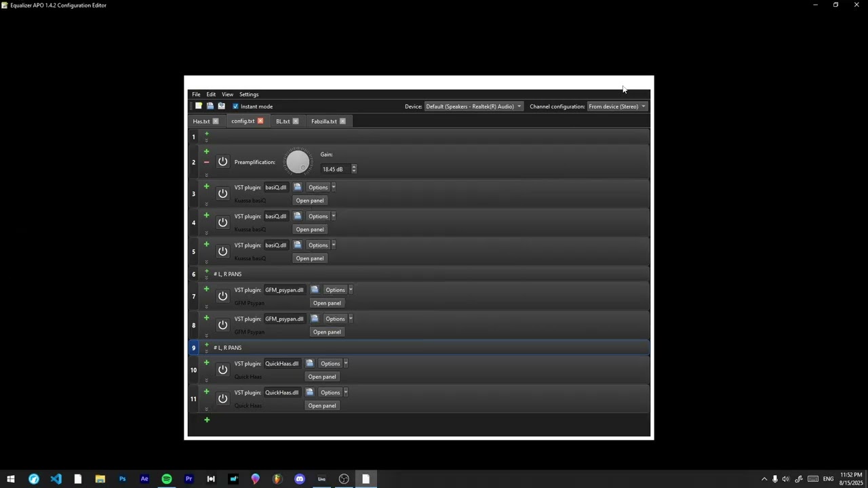Viewport: 868px width, 488px height.
Task: Open the Edit menu
Action: (211, 94)
